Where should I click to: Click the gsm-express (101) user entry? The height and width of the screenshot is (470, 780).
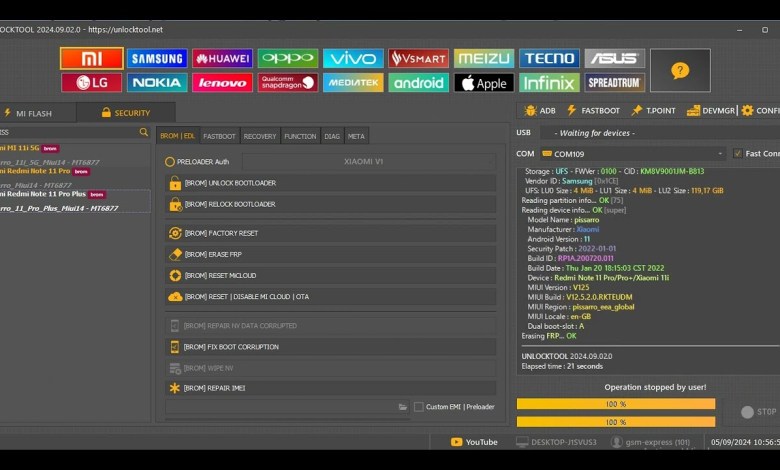651,442
